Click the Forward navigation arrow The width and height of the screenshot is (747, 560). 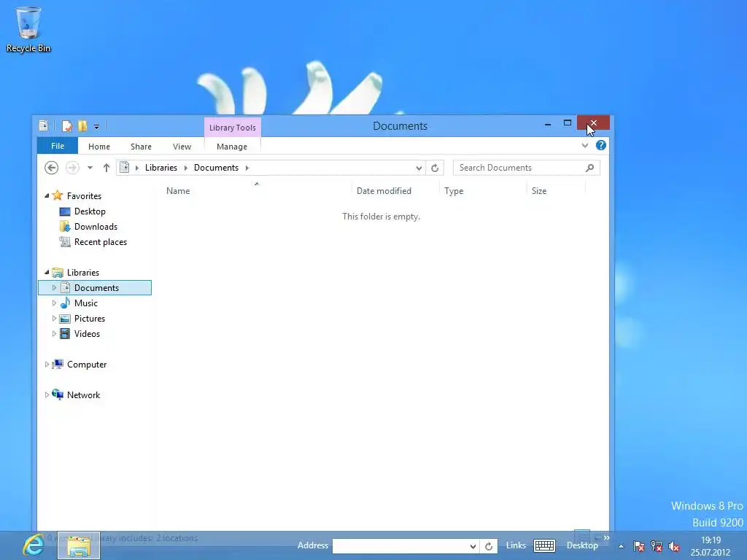[72, 168]
